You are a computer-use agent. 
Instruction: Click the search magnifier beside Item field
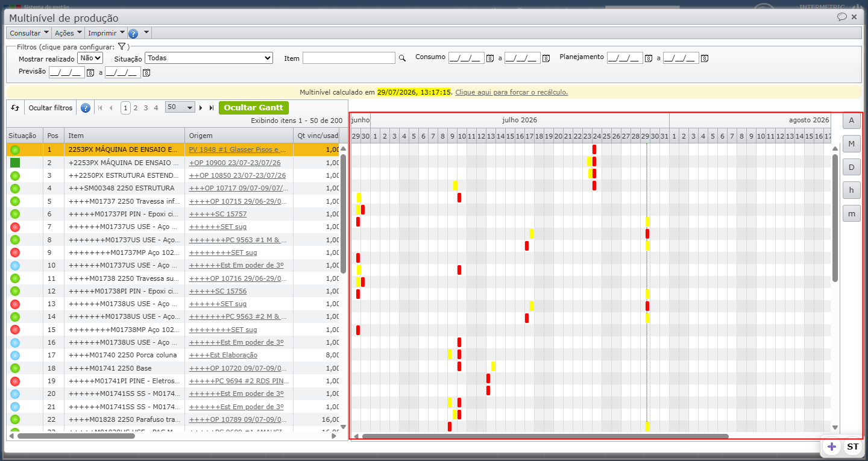click(x=402, y=58)
